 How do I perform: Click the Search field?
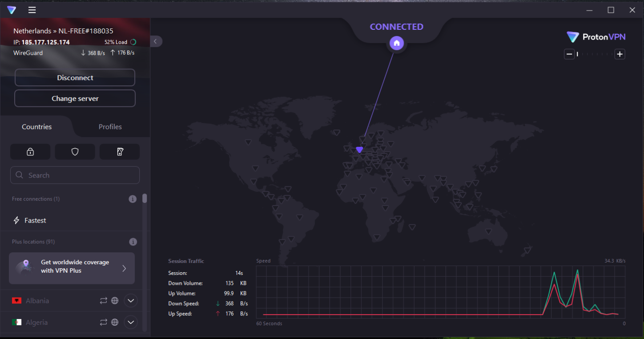click(x=75, y=175)
